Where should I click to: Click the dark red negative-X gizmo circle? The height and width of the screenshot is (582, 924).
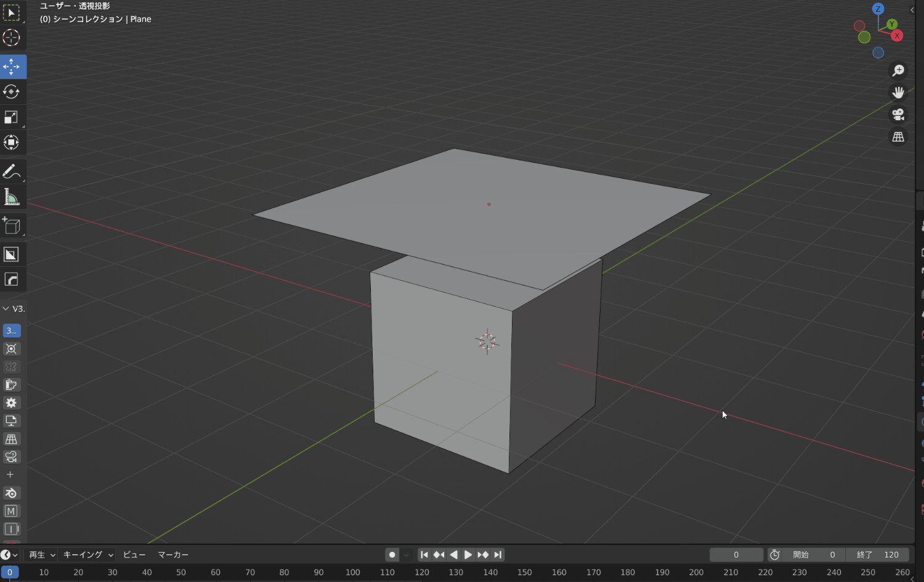pos(859,26)
